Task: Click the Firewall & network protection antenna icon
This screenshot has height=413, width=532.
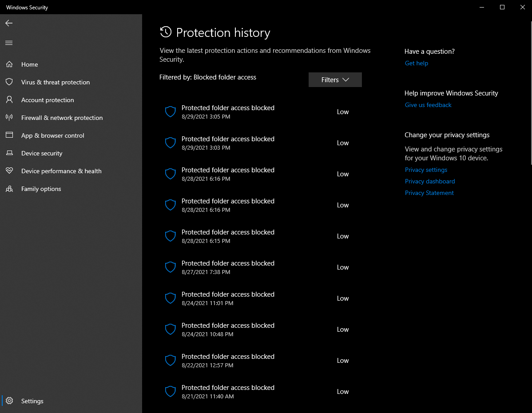Action: click(9, 118)
